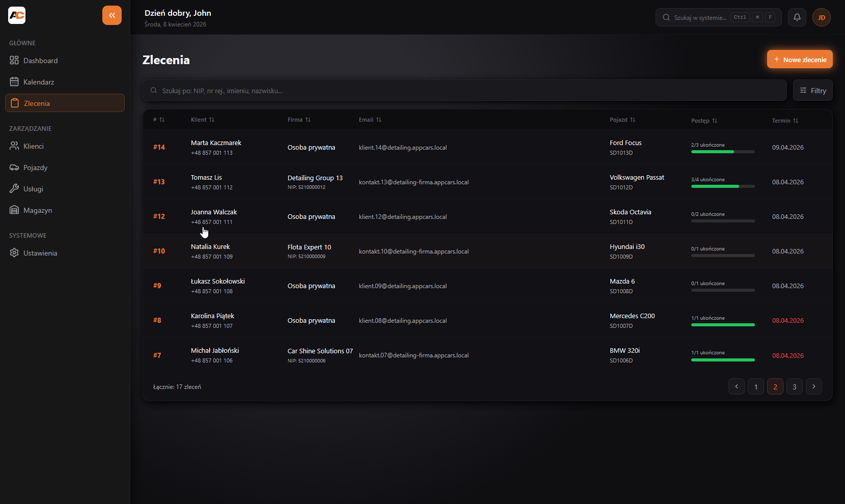Open the Klienci menu item
Screen dimensions: 845x504
[x=34, y=146]
